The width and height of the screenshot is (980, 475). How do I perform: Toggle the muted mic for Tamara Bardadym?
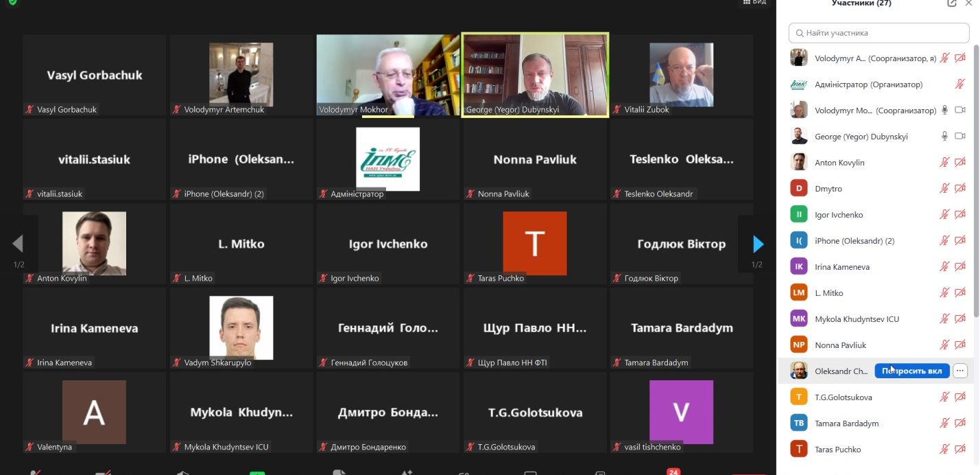click(x=944, y=423)
